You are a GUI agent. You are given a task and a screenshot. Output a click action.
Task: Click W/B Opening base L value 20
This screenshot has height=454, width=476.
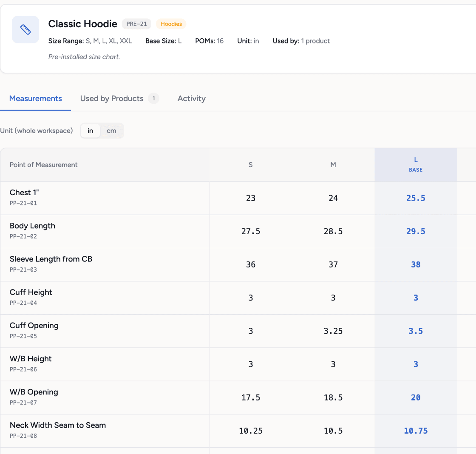point(416,397)
